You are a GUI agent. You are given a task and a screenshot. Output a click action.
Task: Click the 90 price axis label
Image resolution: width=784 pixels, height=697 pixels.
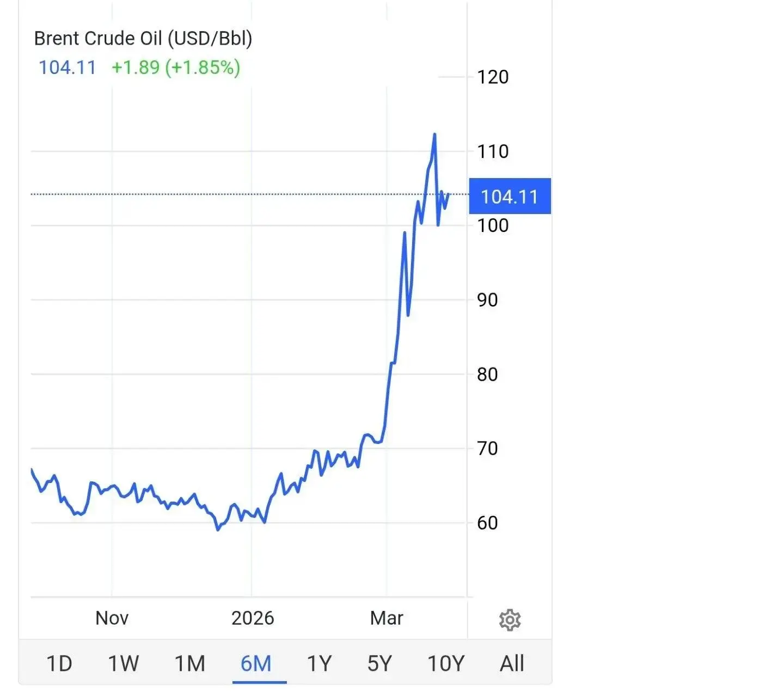487,300
